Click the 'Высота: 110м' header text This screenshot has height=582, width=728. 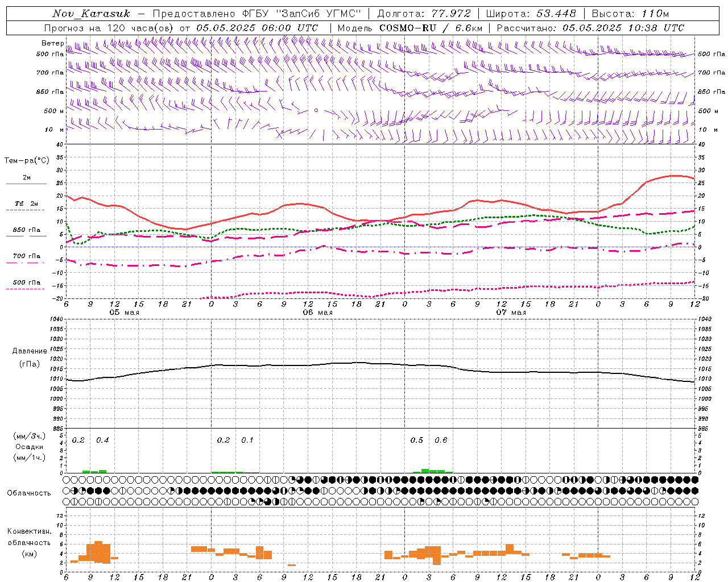[630, 14]
